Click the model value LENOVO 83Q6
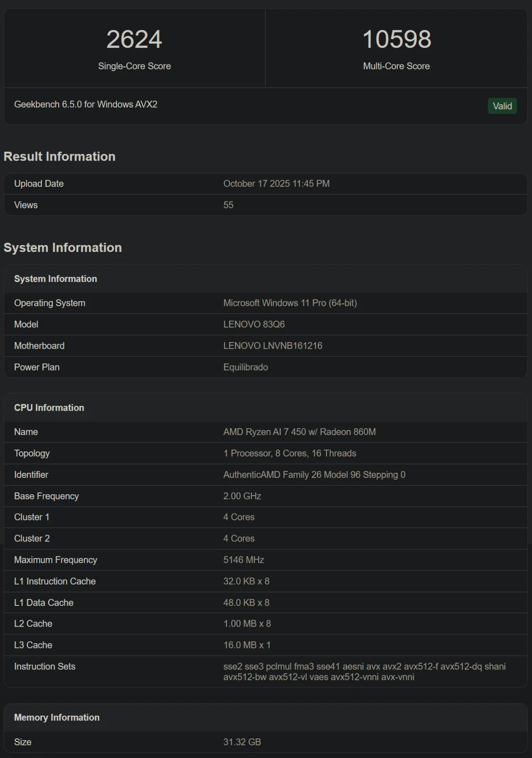 pos(254,325)
